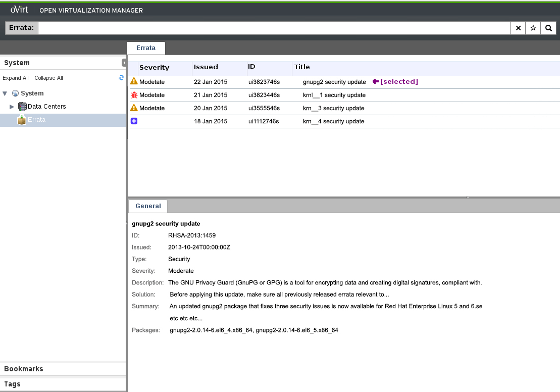Click the refresh icon in System tree
This screenshot has height=392, width=560.
coord(121,78)
